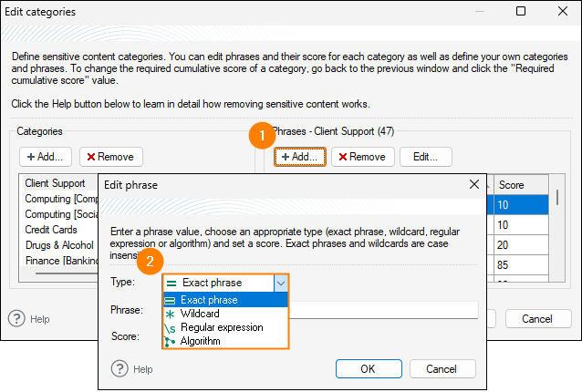Add a new category with Add button

tap(43, 157)
